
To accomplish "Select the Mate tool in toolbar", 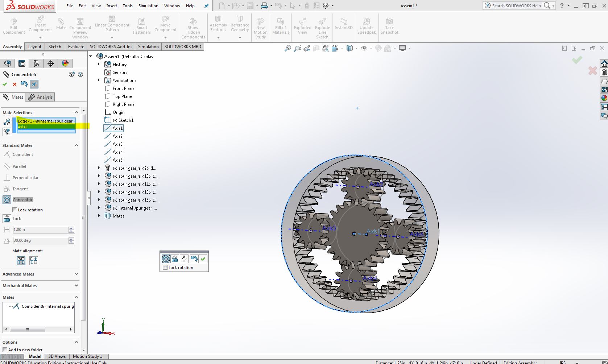I will pyautogui.click(x=61, y=24).
